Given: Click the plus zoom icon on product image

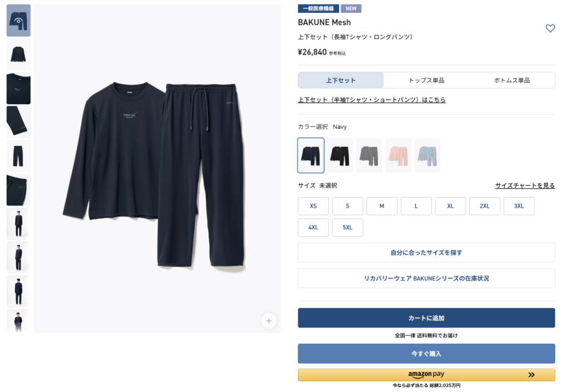Looking at the screenshot, I should pos(269,321).
